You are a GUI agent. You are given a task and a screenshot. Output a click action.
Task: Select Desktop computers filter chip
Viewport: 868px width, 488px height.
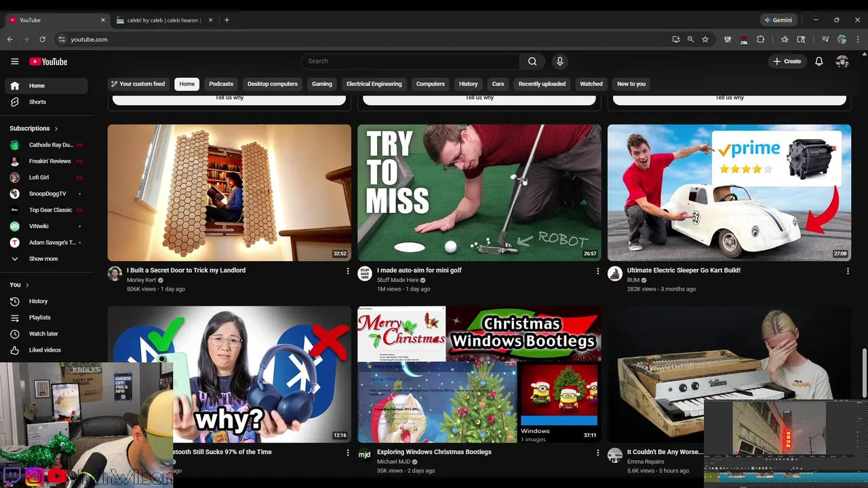click(273, 84)
